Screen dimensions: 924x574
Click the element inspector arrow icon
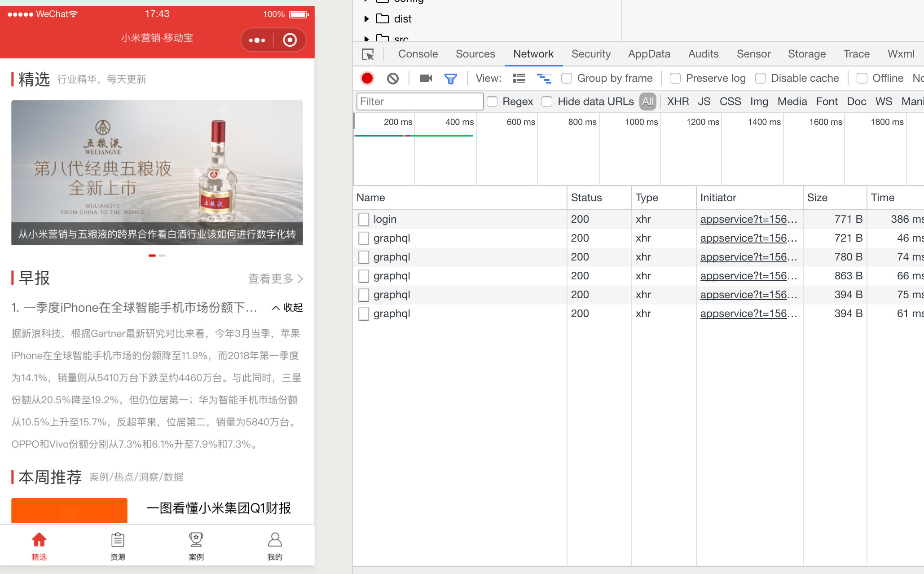coord(368,54)
